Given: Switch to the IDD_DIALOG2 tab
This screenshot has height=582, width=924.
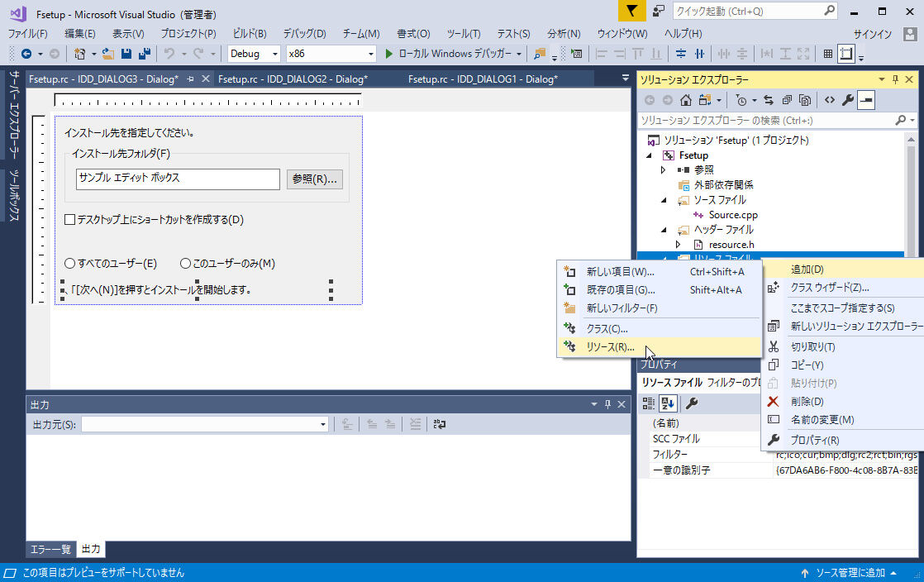Looking at the screenshot, I should click(x=293, y=79).
